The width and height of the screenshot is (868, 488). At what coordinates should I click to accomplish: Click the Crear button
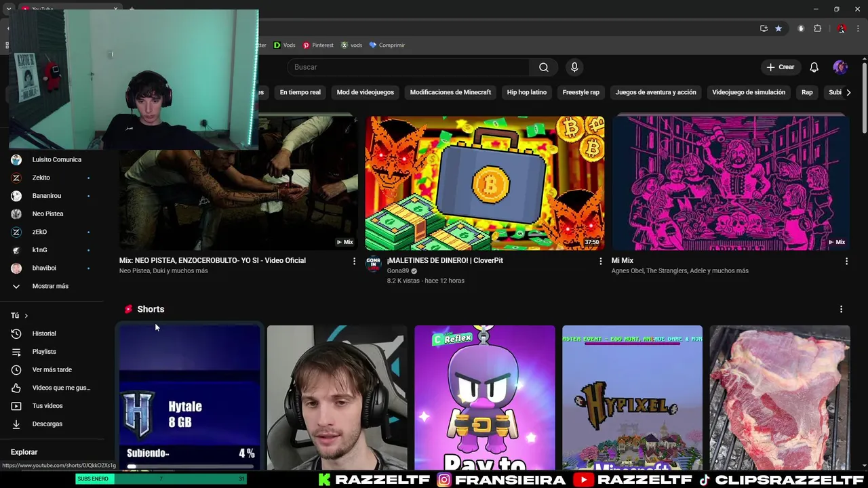(781, 67)
